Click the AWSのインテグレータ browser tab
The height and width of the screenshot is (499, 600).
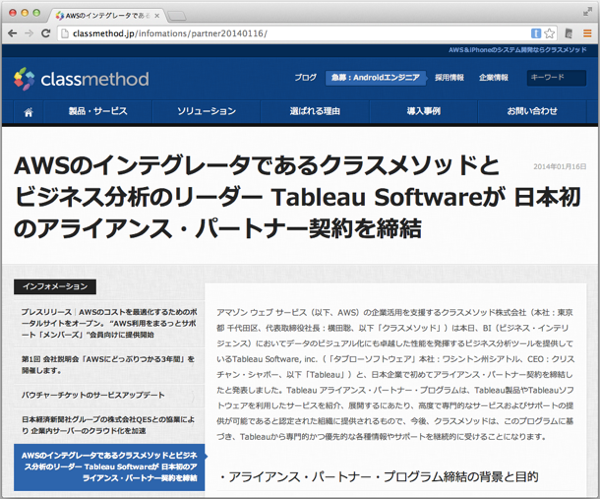(107, 16)
